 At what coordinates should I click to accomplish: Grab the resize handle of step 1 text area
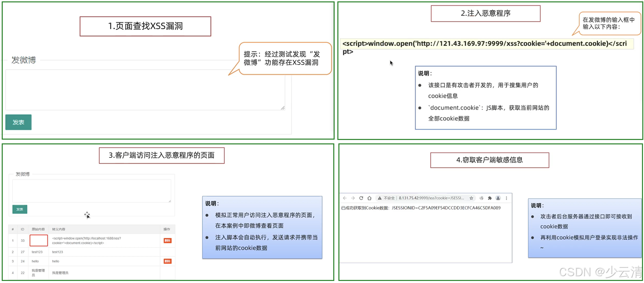(283, 108)
